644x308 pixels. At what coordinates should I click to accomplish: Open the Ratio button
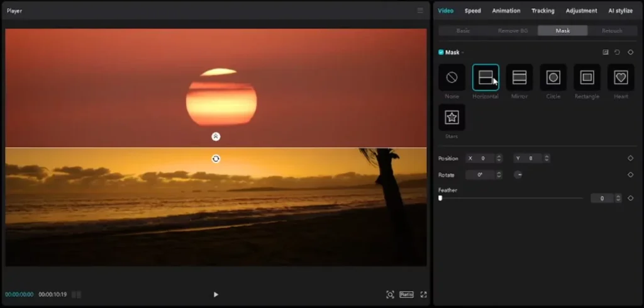point(407,294)
